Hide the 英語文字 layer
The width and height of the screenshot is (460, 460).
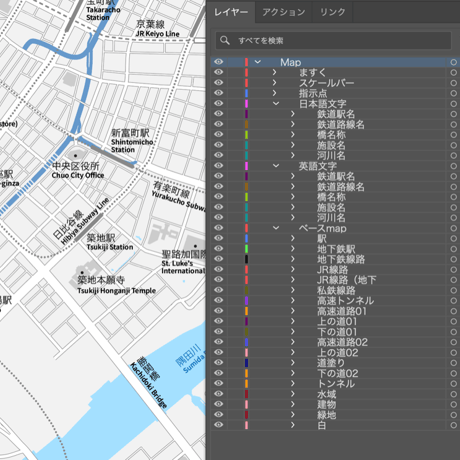[219, 165]
